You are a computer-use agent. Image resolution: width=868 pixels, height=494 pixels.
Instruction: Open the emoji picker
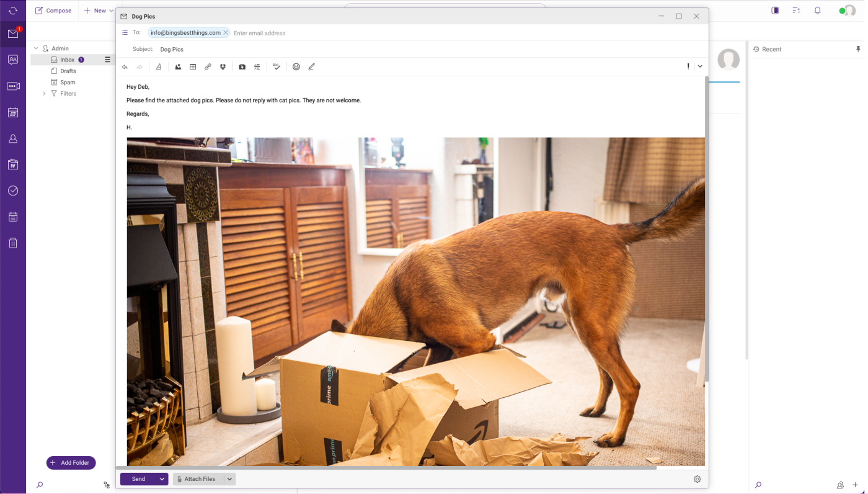(296, 67)
